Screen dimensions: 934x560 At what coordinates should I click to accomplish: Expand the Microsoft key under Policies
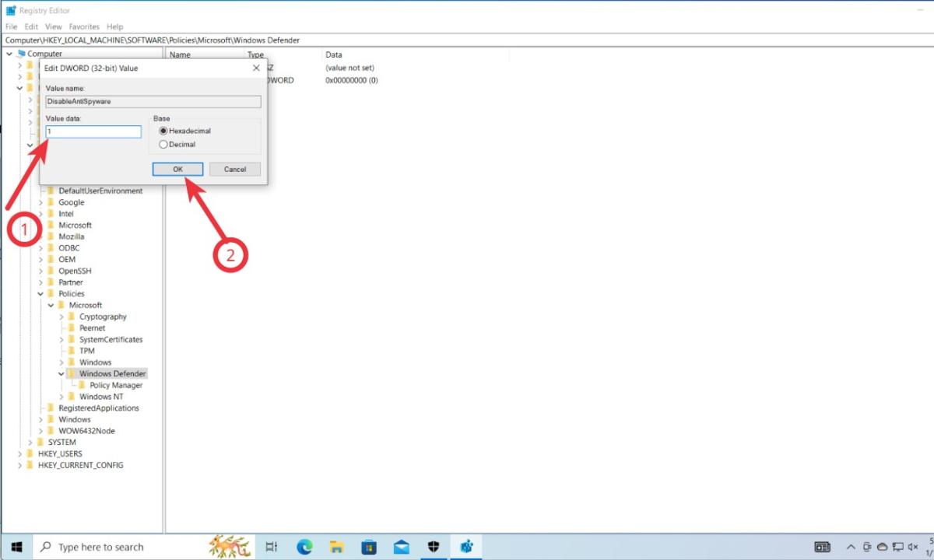[x=51, y=305]
